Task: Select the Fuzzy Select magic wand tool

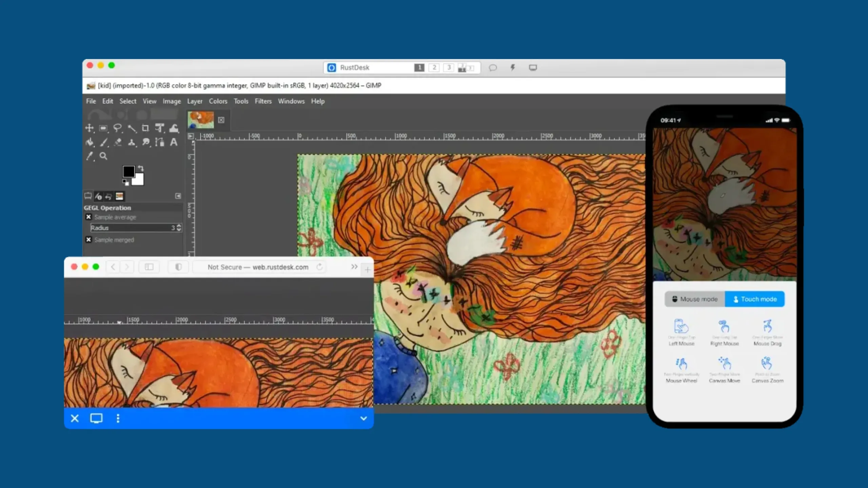Action: click(132, 128)
